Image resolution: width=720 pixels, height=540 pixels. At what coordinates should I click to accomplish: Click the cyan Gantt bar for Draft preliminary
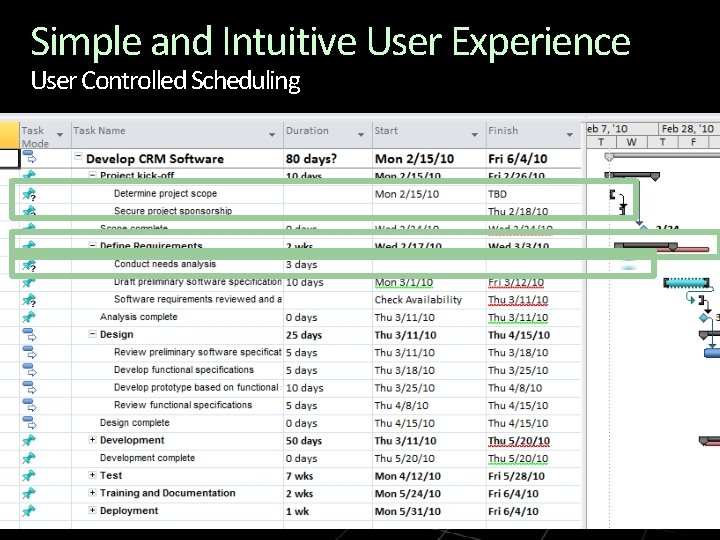[687, 283]
